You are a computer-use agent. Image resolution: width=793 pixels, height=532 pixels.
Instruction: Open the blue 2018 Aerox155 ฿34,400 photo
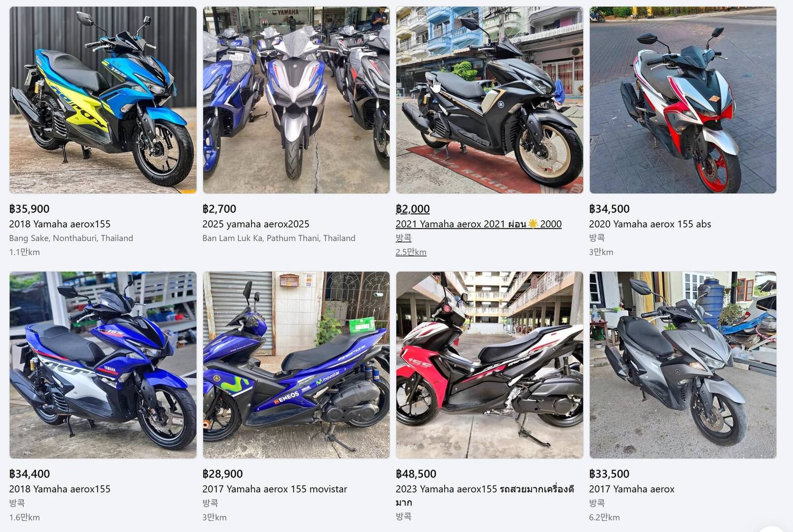103,365
